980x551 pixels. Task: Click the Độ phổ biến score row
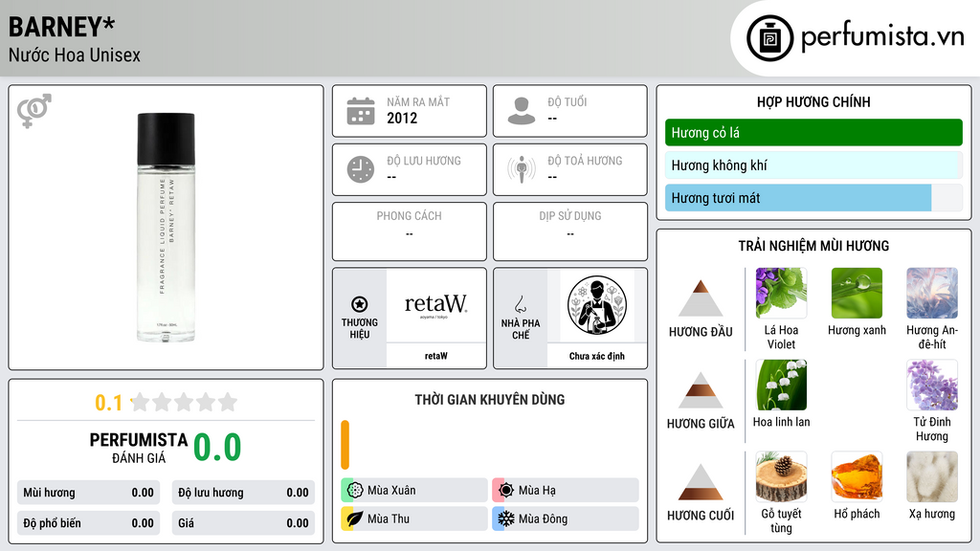[88, 523]
